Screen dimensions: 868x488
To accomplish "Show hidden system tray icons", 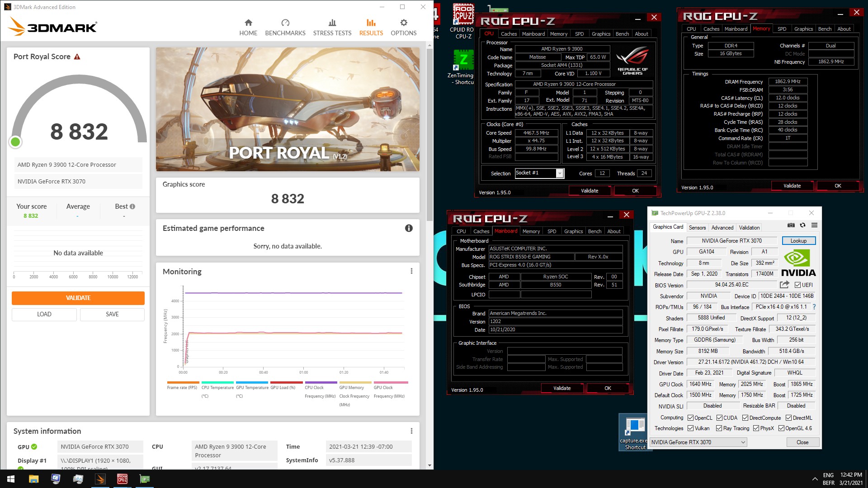I will 815,479.
